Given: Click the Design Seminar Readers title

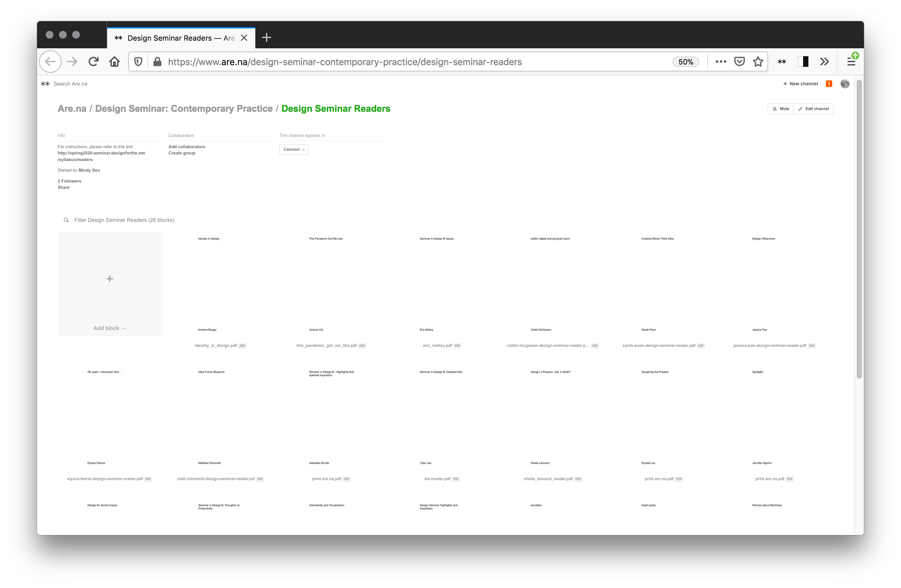Looking at the screenshot, I should point(336,109).
